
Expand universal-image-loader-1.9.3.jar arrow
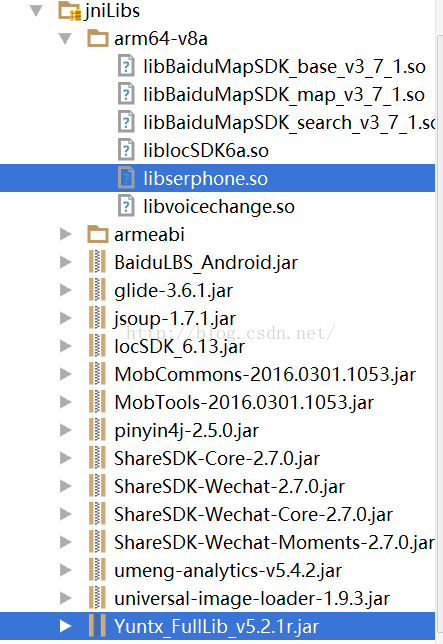pyautogui.click(x=66, y=598)
